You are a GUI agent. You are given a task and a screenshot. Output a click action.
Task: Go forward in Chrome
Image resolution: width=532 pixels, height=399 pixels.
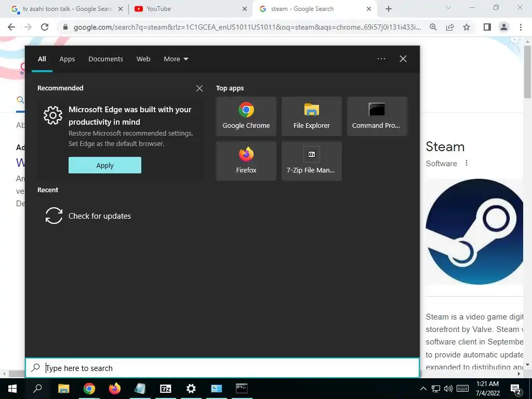tap(28, 27)
